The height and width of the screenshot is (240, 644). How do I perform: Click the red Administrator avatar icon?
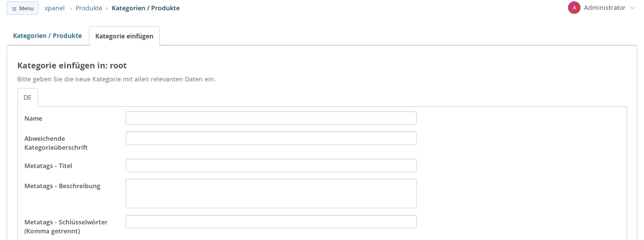(574, 8)
